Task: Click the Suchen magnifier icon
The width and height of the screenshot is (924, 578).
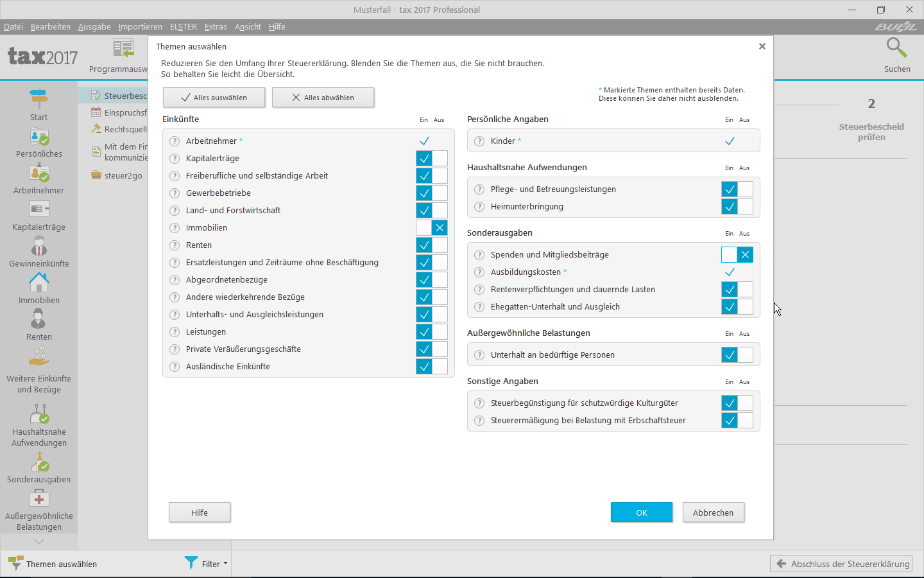Action: coord(896,48)
